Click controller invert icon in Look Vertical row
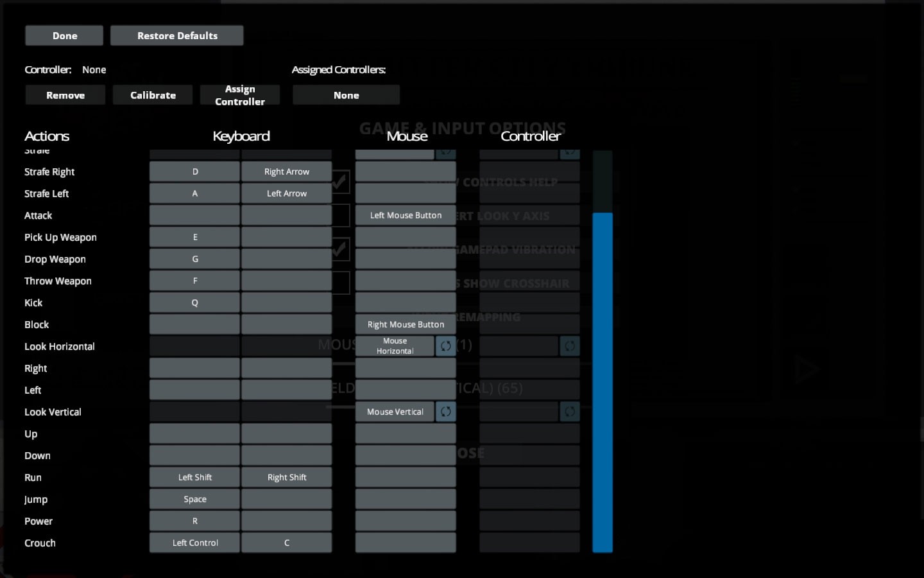This screenshot has width=924, height=578. (x=569, y=412)
